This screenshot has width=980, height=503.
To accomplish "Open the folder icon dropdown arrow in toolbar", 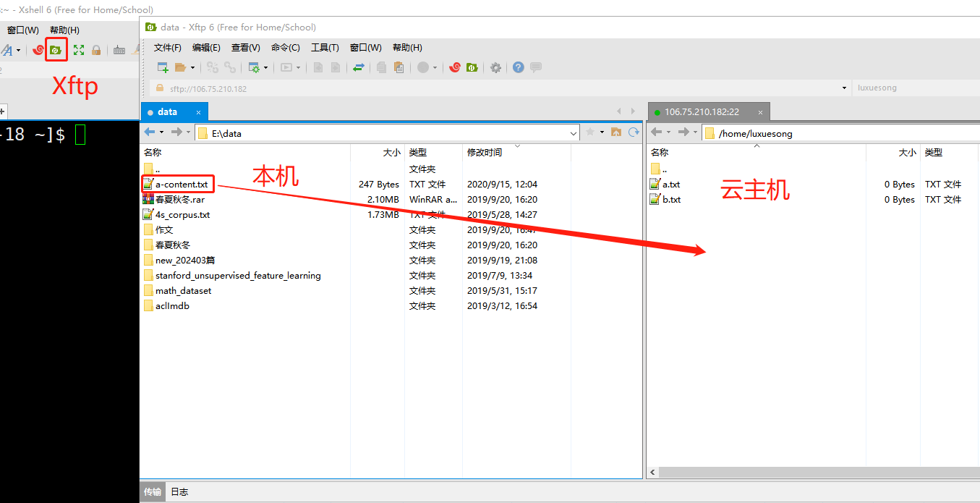I will [x=192, y=68].
